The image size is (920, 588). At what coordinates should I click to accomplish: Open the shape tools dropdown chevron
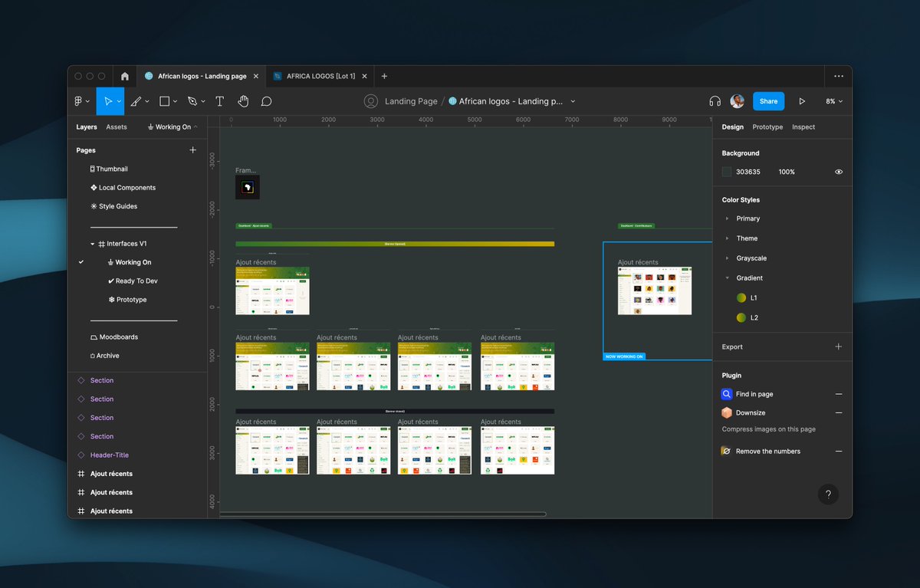175,101
